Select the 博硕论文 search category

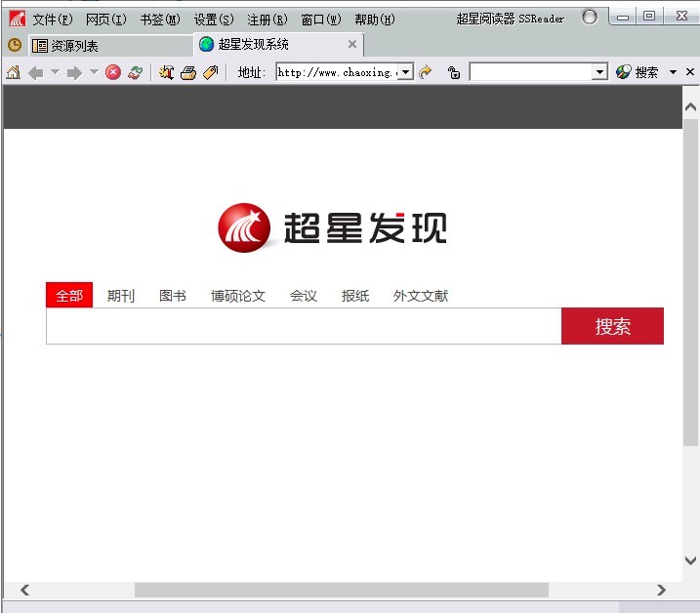(x=238, y=296)
